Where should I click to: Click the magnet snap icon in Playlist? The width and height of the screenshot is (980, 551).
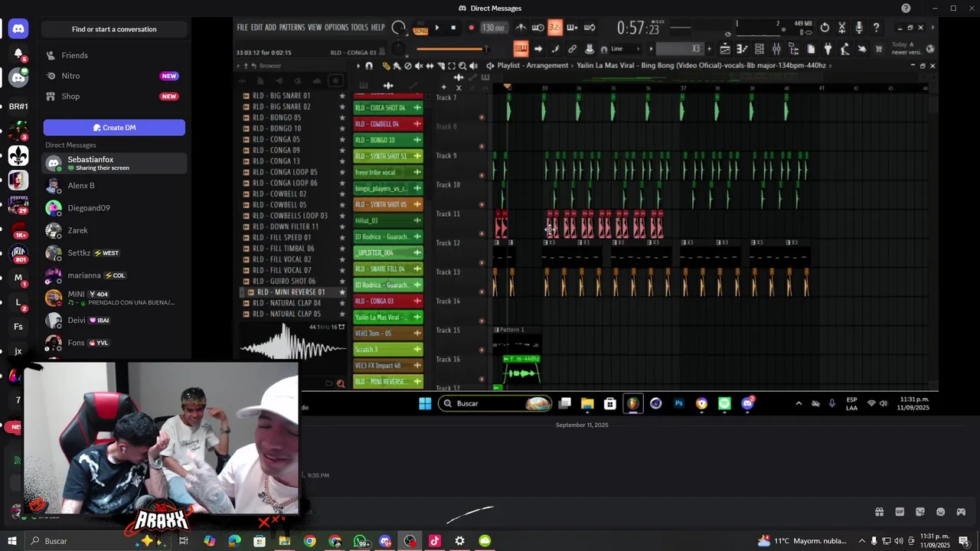369,66
